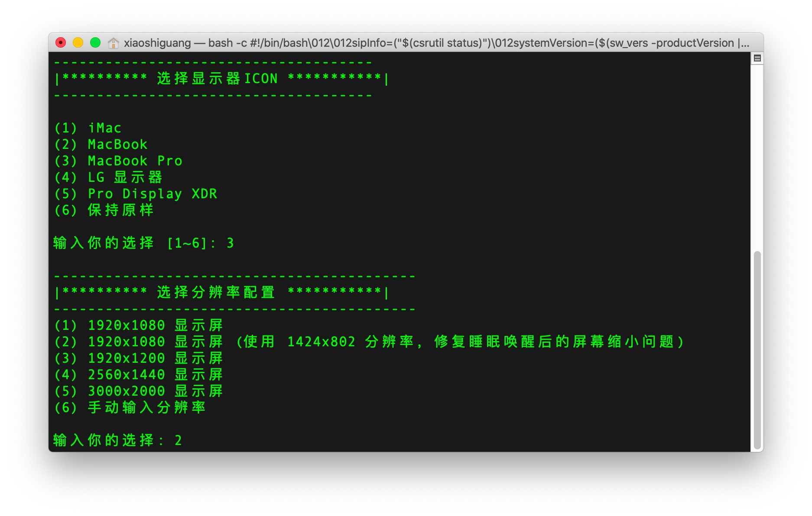Minimize the terminal using the yellow button
This screenshot has height=516, width=812.
click(x=78, y=42)
